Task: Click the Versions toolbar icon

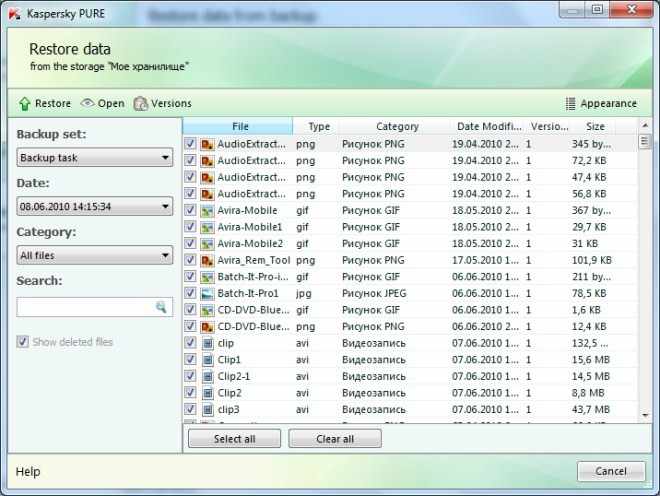Action: pyautogui.click(x=141, y=104)
